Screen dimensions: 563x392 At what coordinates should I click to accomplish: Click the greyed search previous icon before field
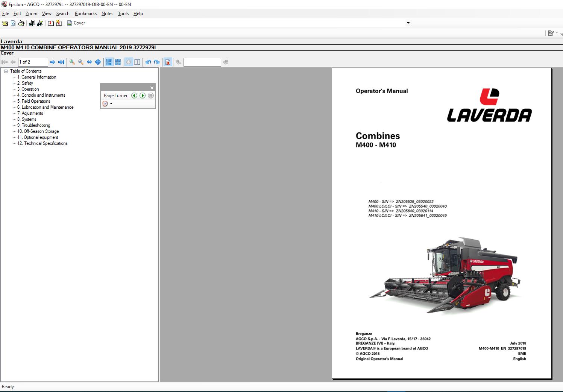[179, 62]
